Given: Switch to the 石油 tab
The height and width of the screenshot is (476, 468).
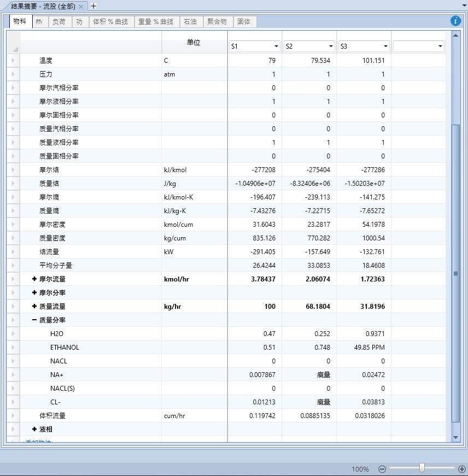Looking at the screenshot, I should coord(190,22).
